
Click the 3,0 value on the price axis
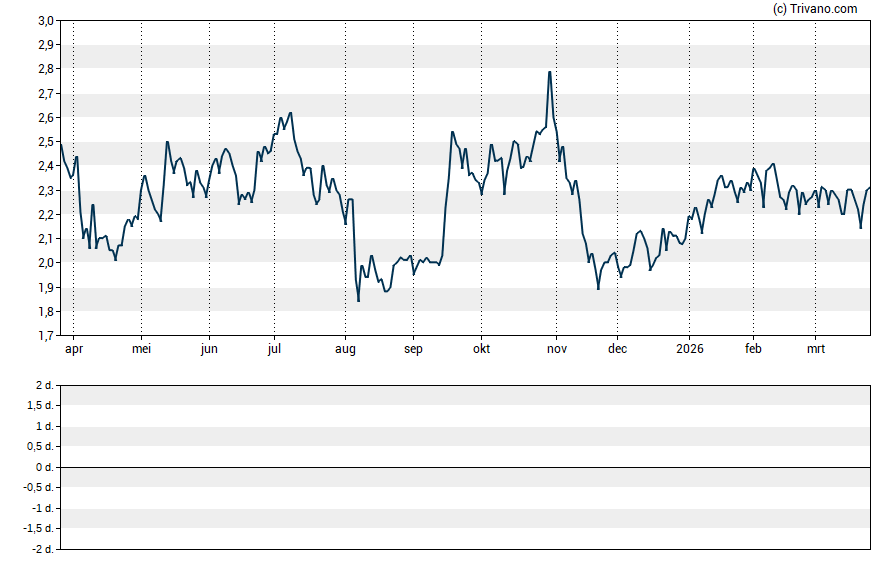click(46, 21)
